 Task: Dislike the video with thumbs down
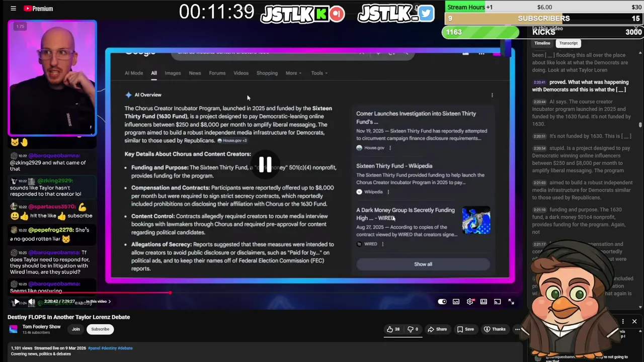click(413, 329)
